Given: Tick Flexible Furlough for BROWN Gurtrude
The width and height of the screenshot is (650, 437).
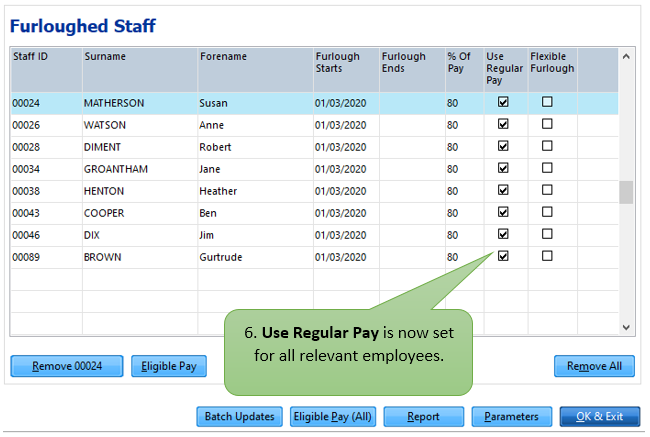Looking at the screenshot, I should coord(547,256).
